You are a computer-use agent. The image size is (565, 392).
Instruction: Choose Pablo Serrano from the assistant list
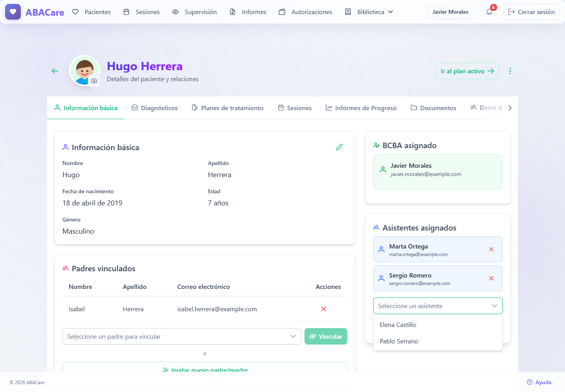click(438, 341)
